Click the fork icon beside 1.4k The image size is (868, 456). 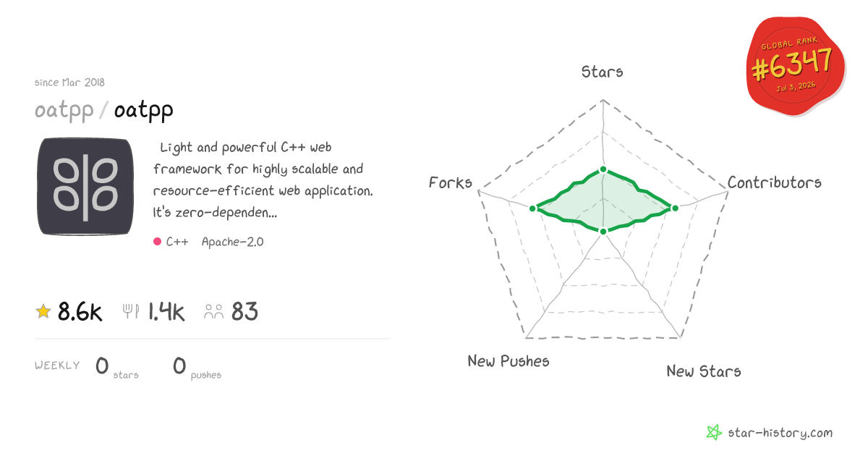coord(131,312)
